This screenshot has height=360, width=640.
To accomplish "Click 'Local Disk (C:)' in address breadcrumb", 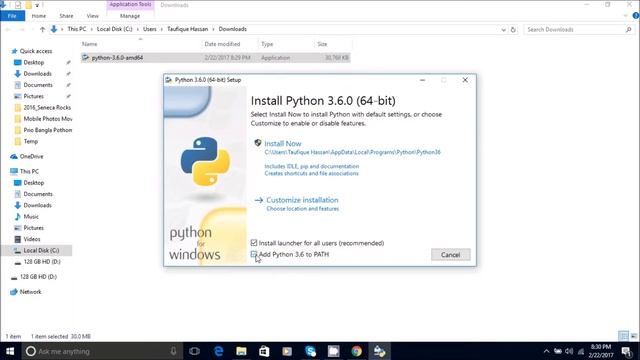I will pyautogui.click(x=115, y=29).
